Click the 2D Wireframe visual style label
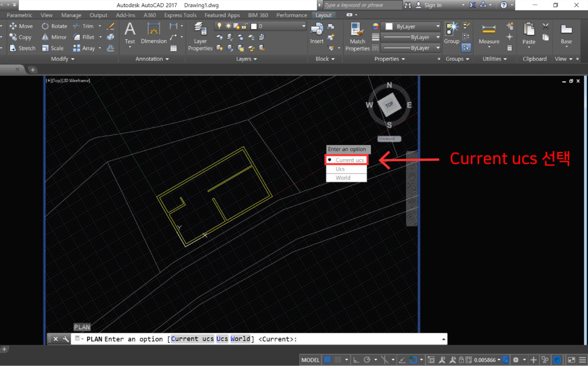588x366 pixels. [x=76, y=80]
